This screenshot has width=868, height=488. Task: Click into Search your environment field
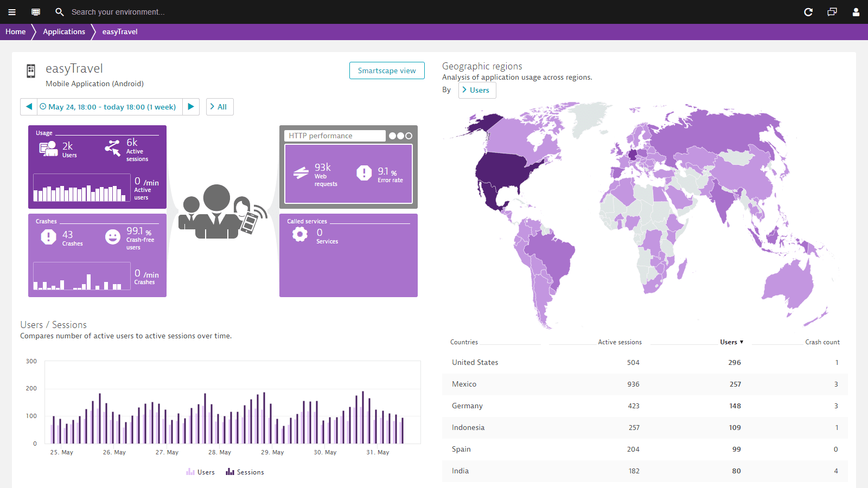[118, 12]
